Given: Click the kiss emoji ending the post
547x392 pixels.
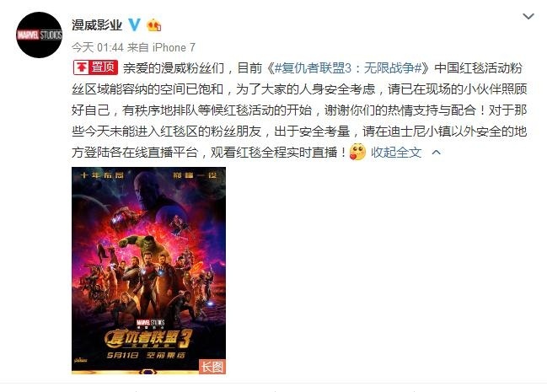Looking at the screenshot, I should point(357,153).
